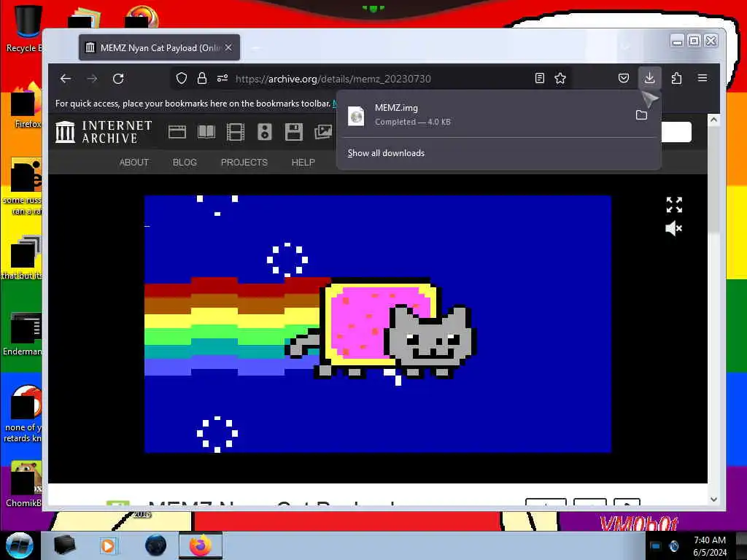Open the HELP menu link

303,163
